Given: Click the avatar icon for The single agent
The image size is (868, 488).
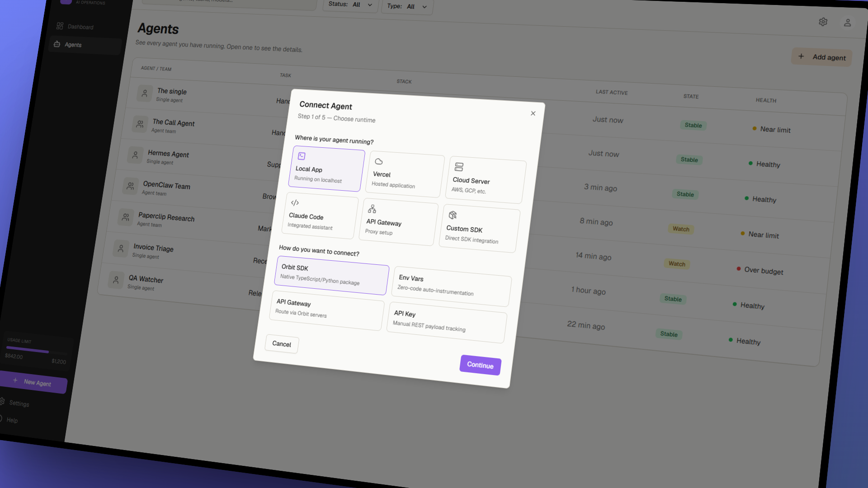Looking at the screenshot, I should (145, 94).
